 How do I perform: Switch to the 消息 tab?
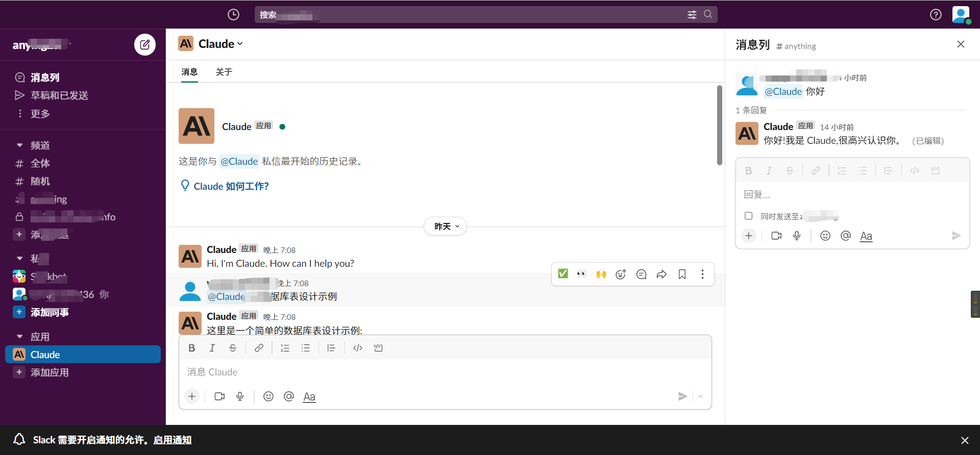189,72
